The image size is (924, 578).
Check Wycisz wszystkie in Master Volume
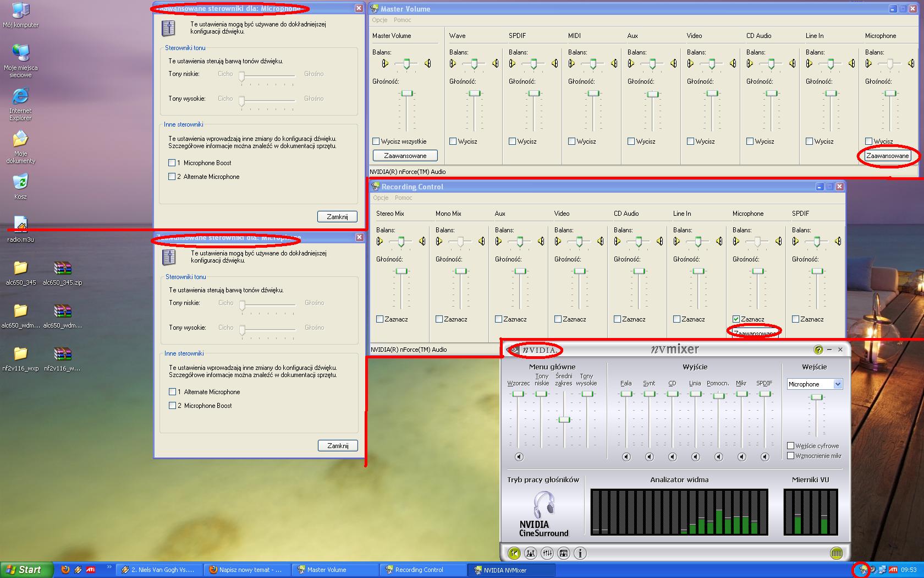pyautogui.click(x=376, y=141)
